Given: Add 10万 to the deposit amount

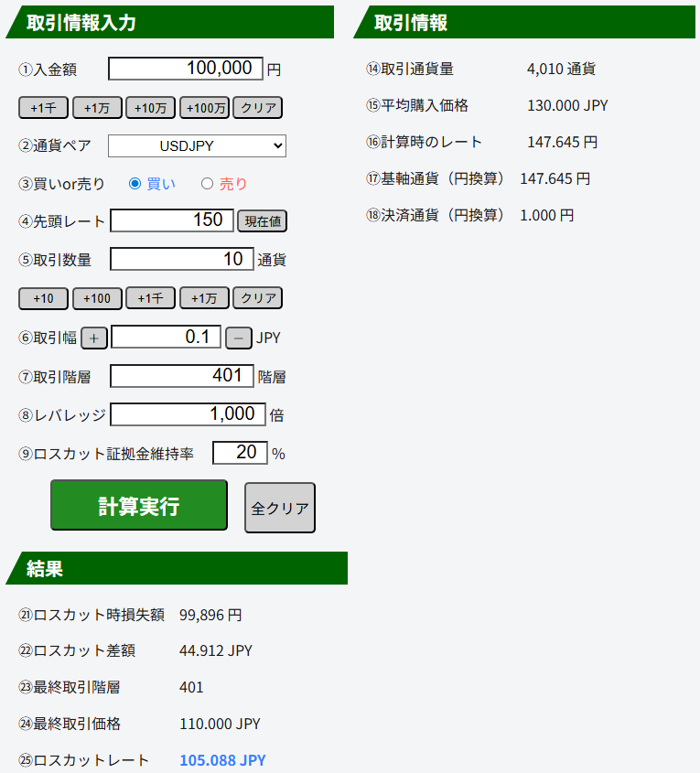Looking at the screenshot, I should [150, 108].
